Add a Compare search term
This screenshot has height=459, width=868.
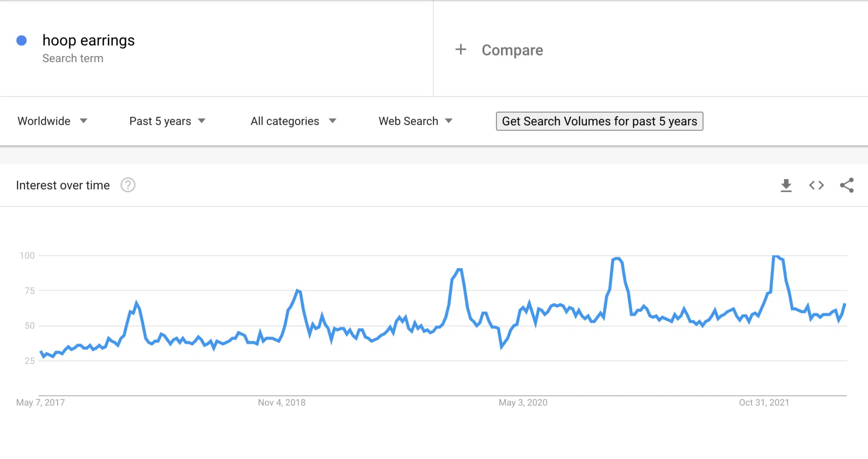[512, 50]
